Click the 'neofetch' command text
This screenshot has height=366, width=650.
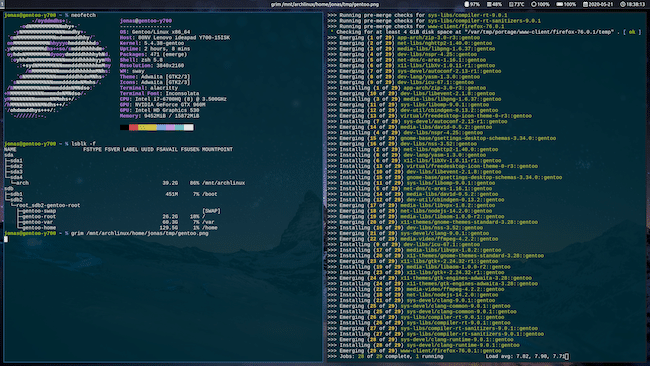click(x=83, y=15)
